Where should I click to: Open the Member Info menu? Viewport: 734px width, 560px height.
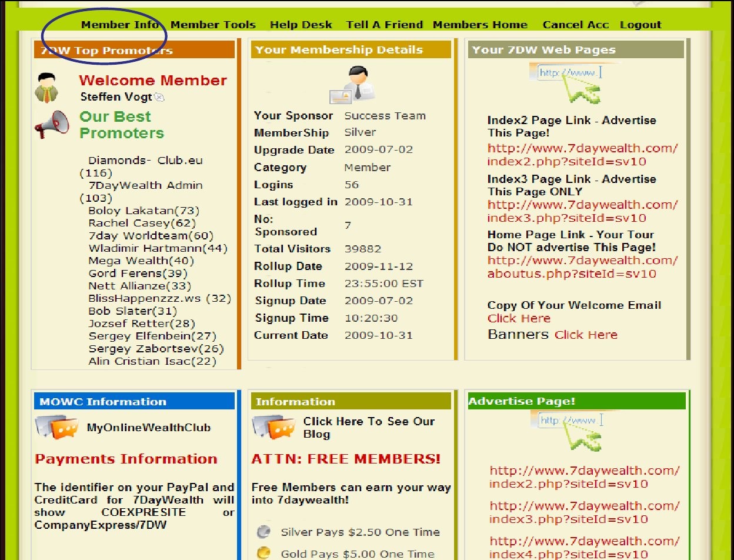coord(120,25)
